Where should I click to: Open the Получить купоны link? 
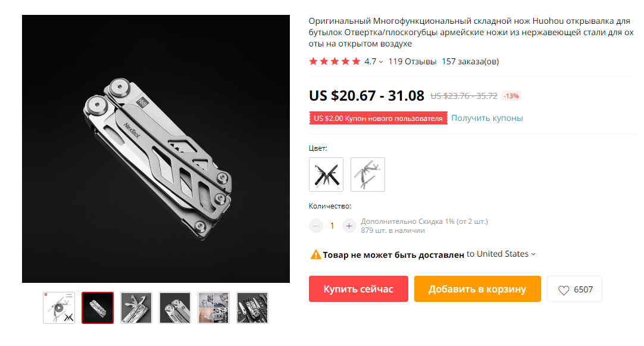(487, 118)
